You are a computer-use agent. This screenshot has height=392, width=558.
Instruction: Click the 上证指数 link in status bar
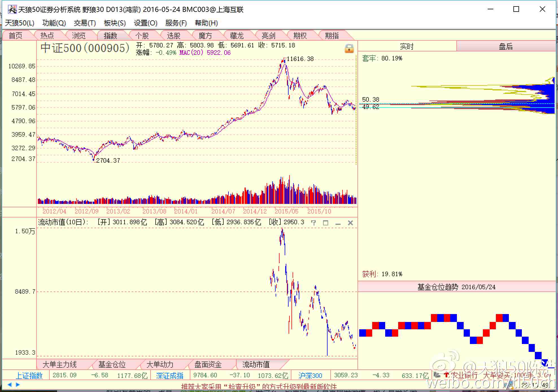(x=29, y=376)
